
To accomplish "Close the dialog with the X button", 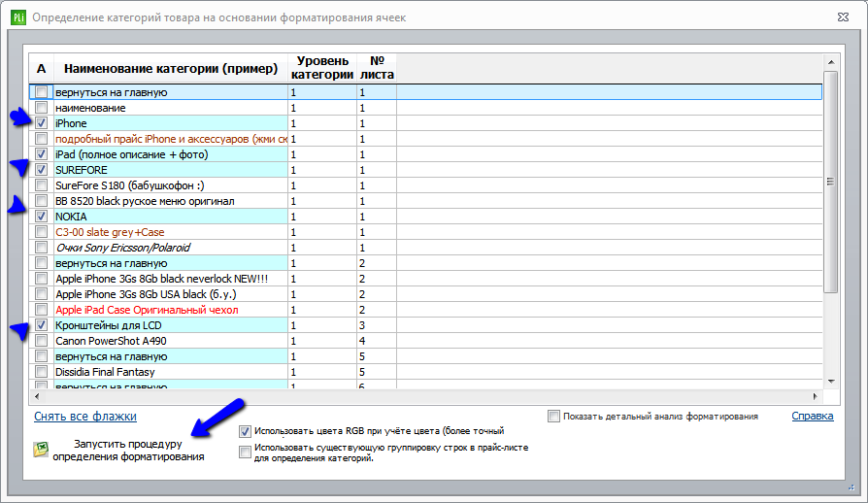I will click(843, 17).
